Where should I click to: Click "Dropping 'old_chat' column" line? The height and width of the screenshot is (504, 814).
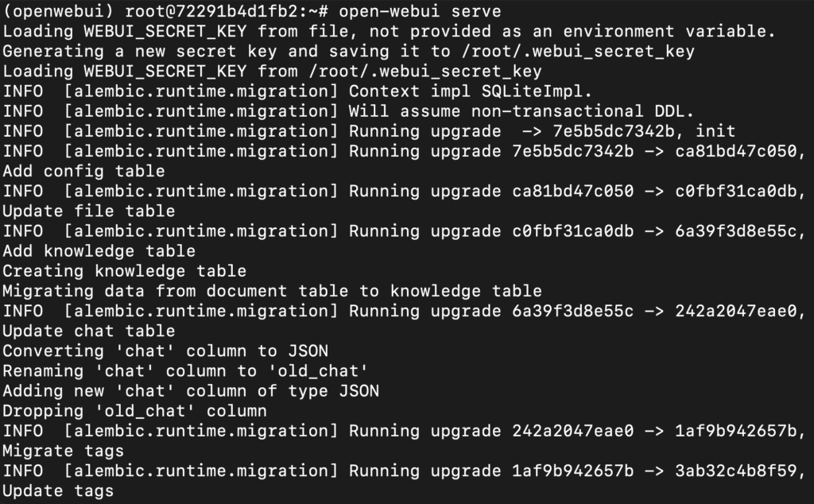pos(134,411)
